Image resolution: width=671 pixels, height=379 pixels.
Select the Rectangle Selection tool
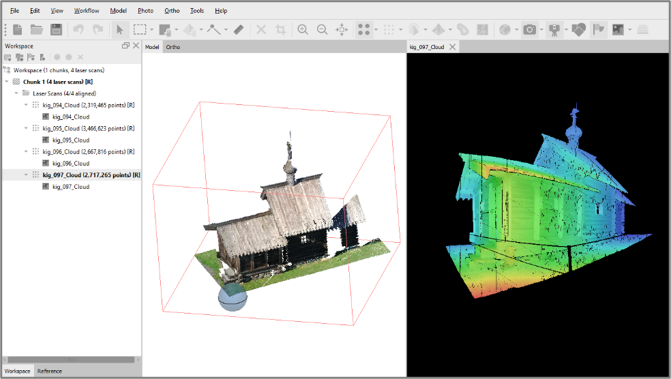point(140,30)
